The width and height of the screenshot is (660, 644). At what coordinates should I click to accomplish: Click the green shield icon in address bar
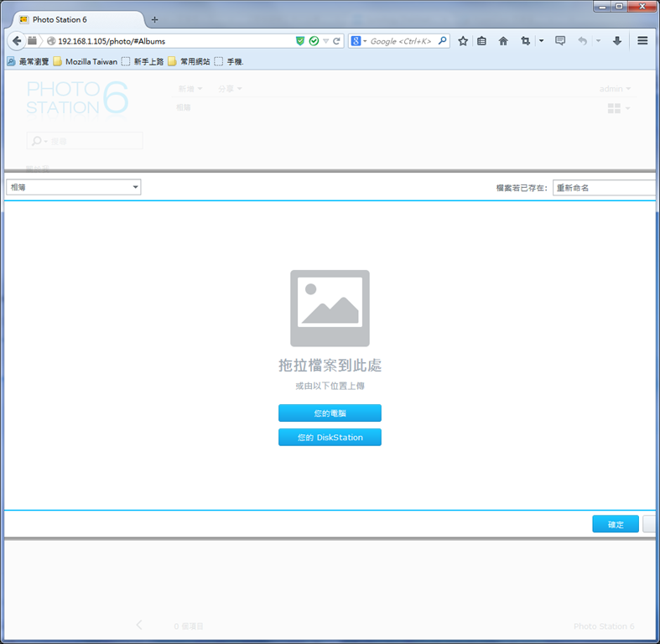tap(300, 41)
